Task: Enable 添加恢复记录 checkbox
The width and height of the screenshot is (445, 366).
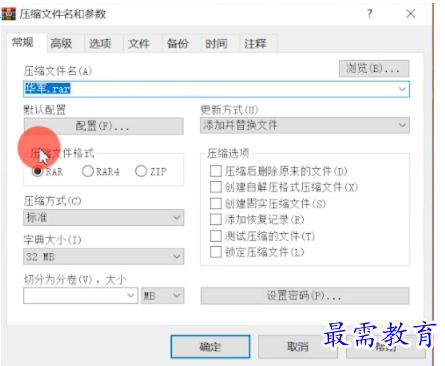Action: coord(216,219)
